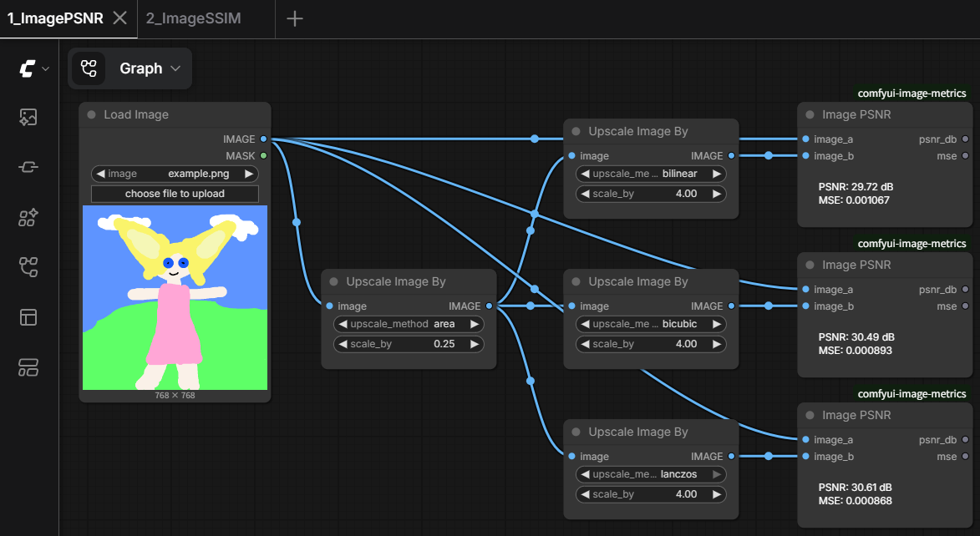Click the scale_by 0.25 value field
Image resolution: width=980 pixels, height=536 pixels.
pyautogui.click(x=409, y=344)
